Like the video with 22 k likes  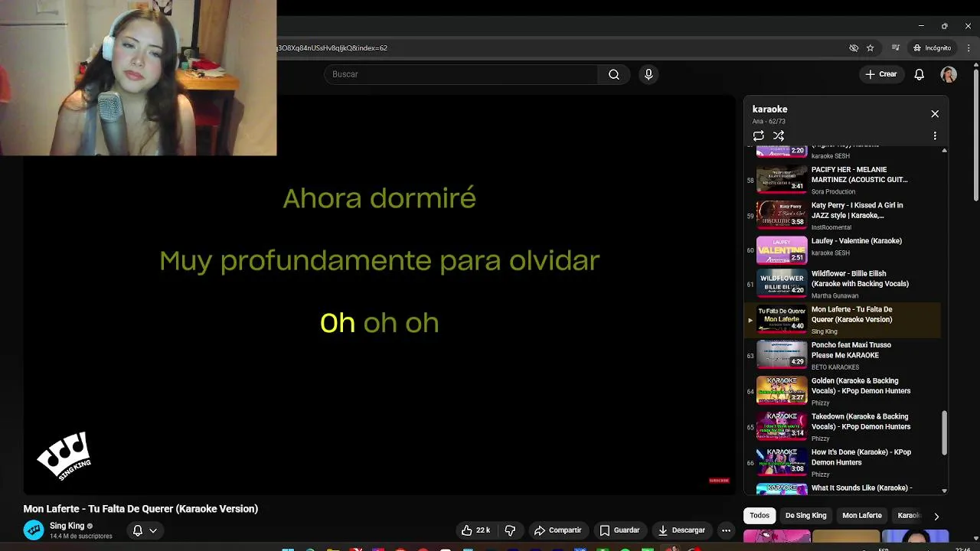tap(475, 530)
